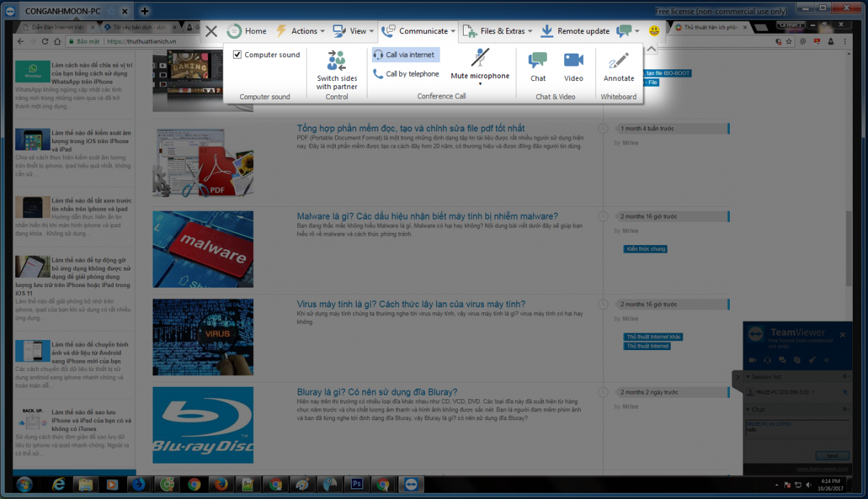868x499 pixels.
Task: Uncheck the Computer sound checkbox
Action: coord(237,55)
